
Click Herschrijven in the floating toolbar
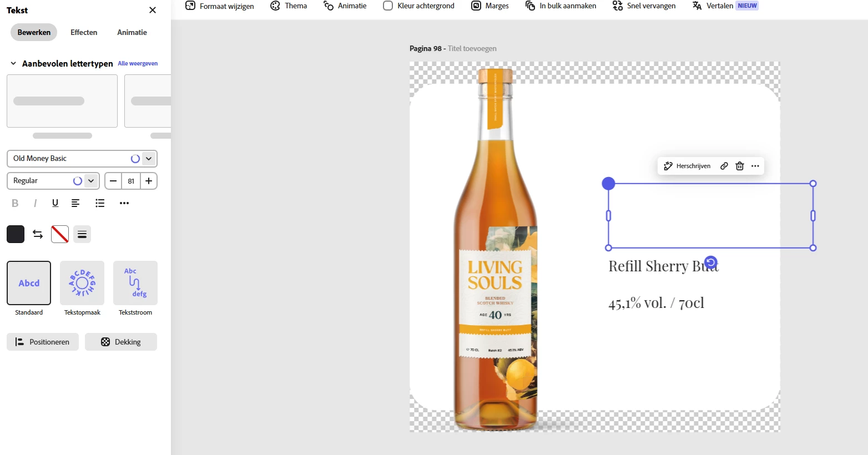point(687,166)
